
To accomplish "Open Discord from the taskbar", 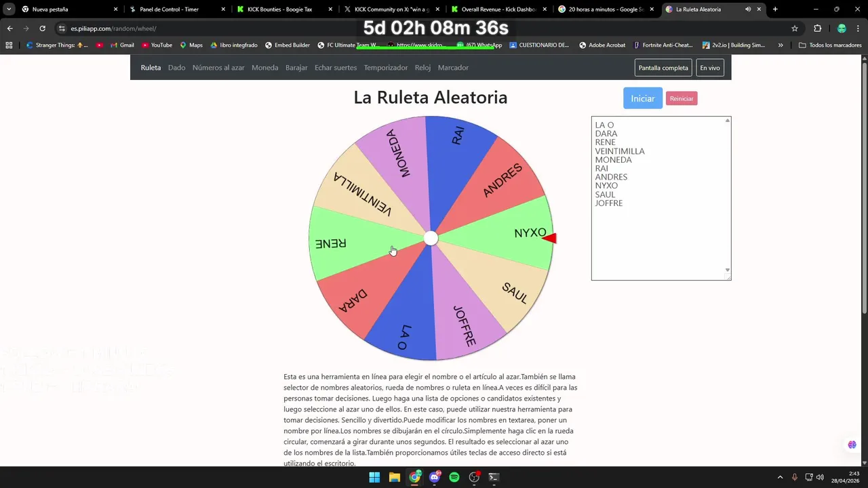I will pos(435,477).
